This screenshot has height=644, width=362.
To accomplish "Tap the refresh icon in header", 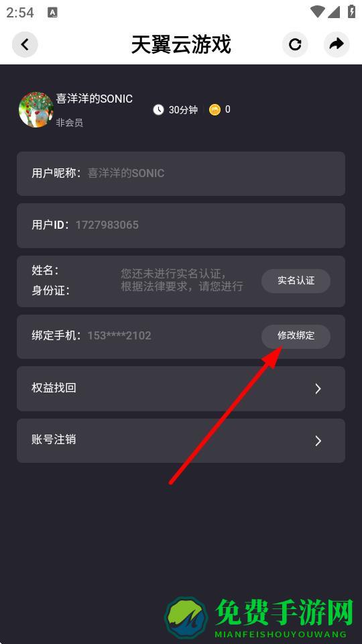I will [x=295, y=44].
